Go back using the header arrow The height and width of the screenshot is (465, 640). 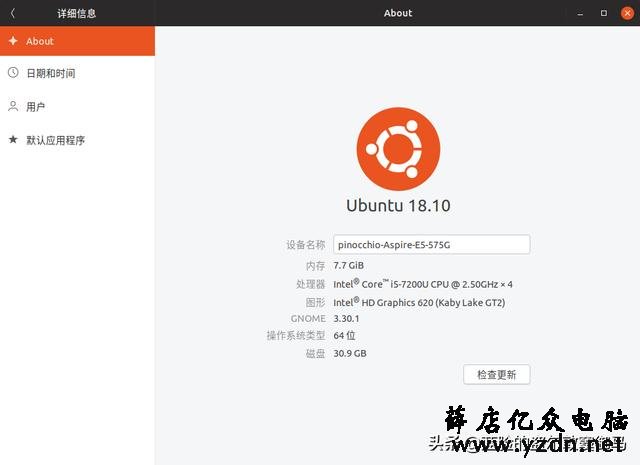tap(13, 13)
